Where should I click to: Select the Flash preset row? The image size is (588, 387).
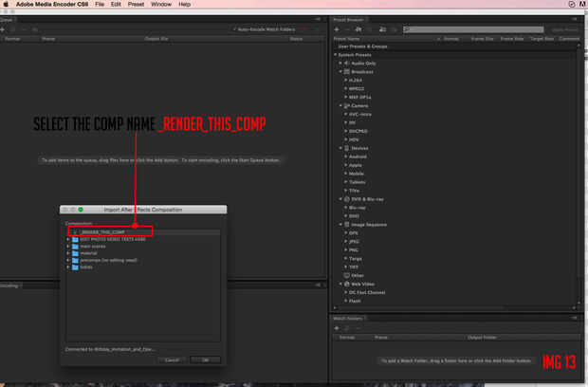pyautogui.click(x=454, y=301)
